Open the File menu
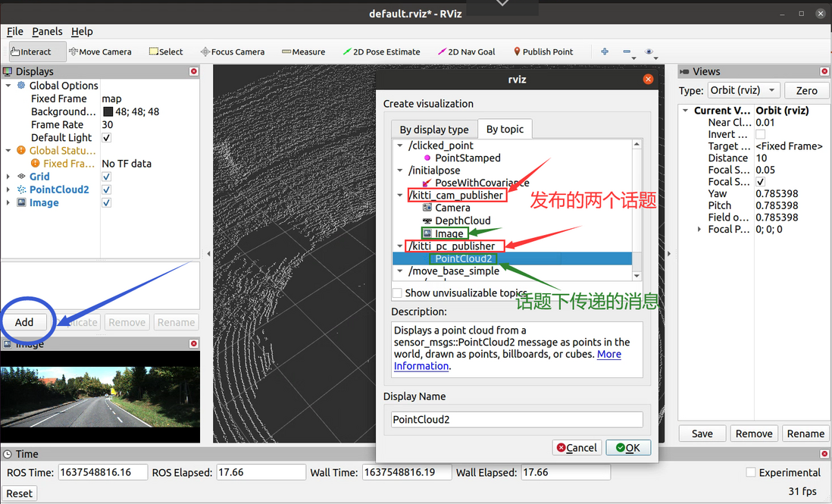This screenshot has width=832, height=504. 15,31
